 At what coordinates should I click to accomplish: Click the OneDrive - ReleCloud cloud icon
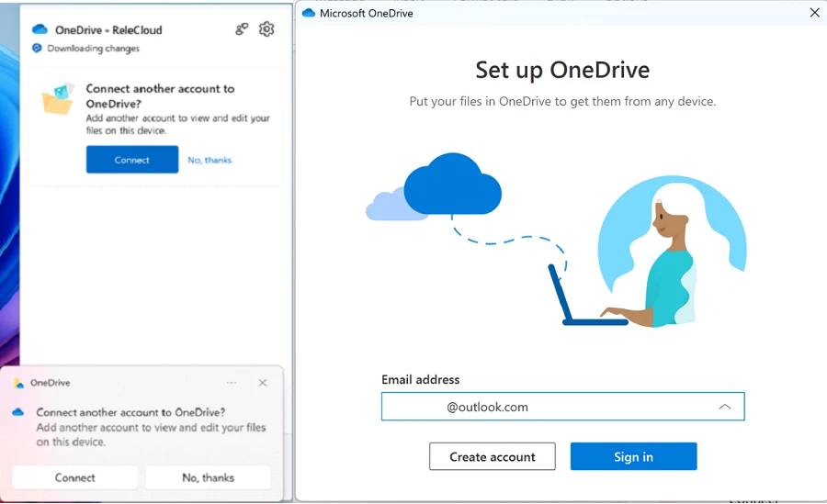pos(40,29)
